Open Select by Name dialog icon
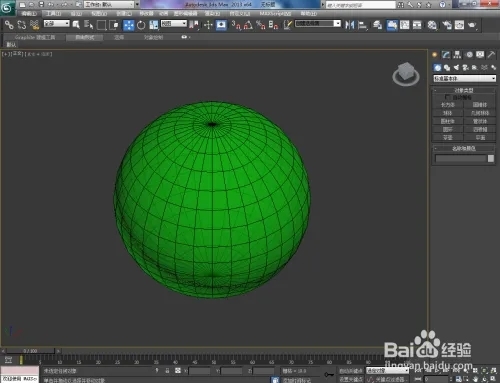The image size is (500, 383). [88, 25]
